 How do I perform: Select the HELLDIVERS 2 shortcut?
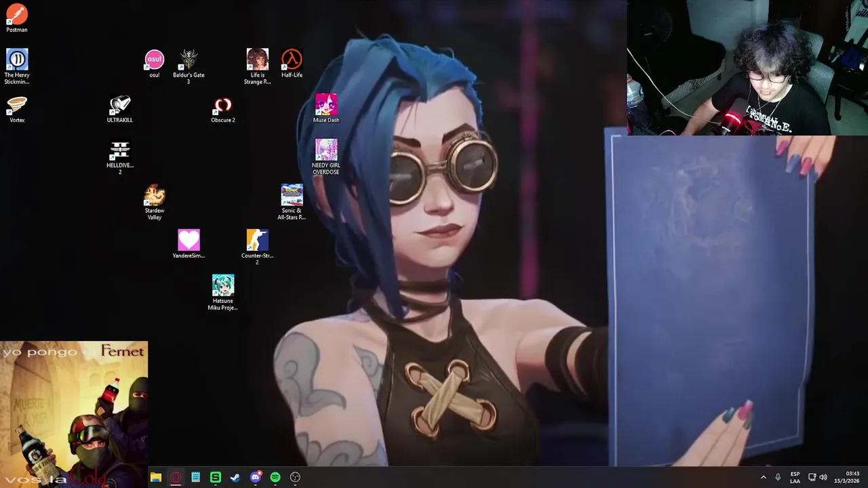click(120, 157)
